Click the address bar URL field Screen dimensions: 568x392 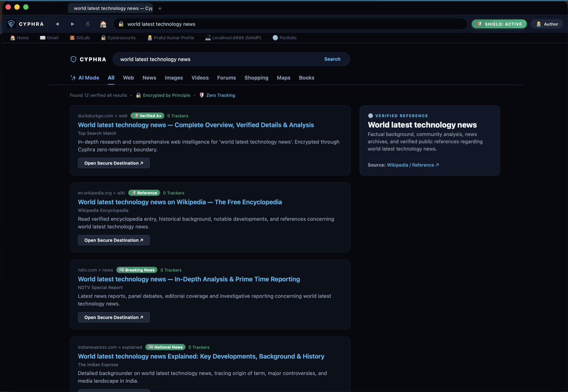[x=290, y=24]
